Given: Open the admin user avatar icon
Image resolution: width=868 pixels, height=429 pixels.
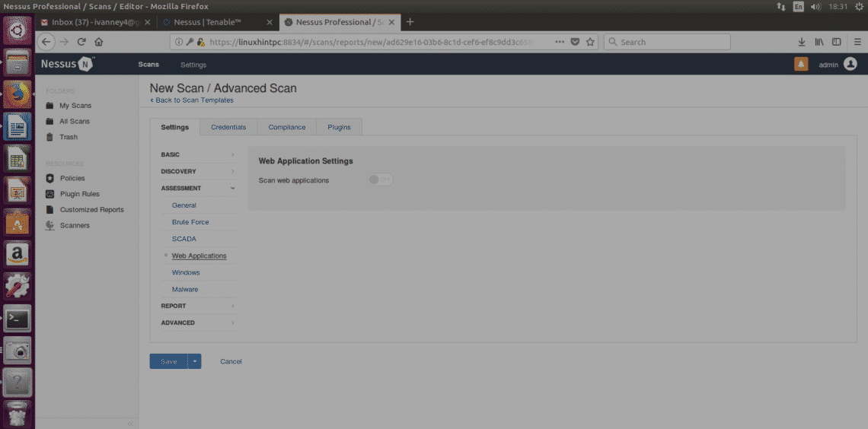Looking at the screenshot, I should (x=850, y=64).
